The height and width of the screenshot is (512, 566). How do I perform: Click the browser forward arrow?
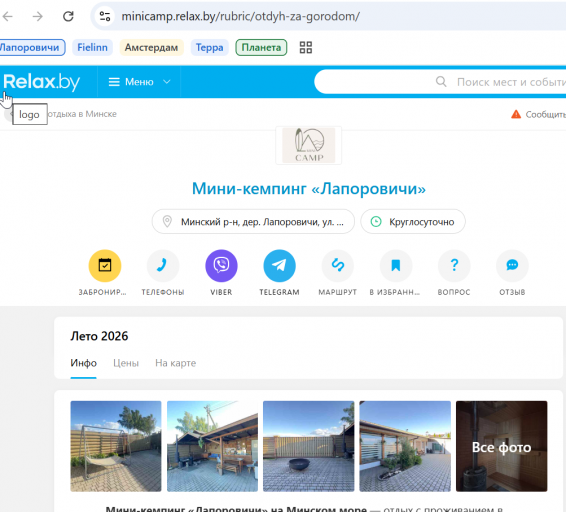coord(38,16)
